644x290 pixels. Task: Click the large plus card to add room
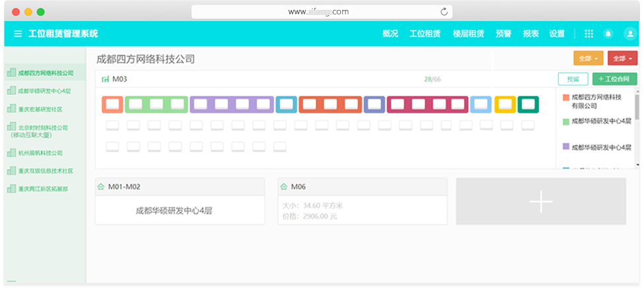541,202
